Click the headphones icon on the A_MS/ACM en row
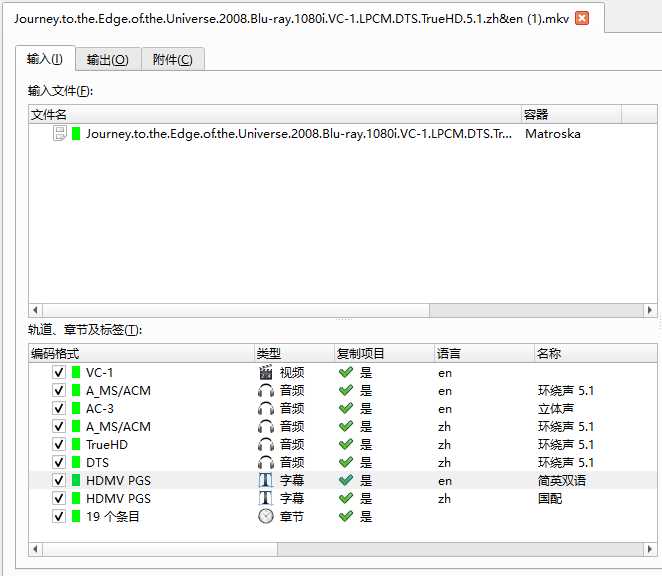662x576 pixels. (266, 391)
